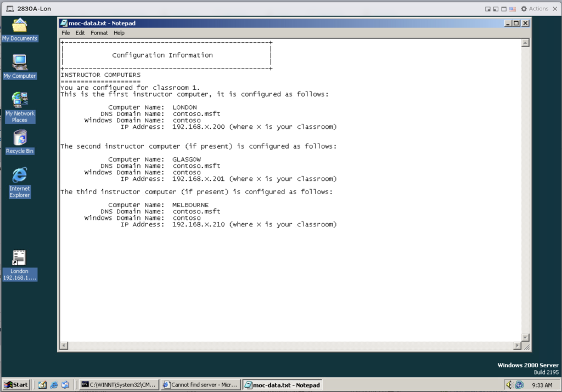Image resolution: width=562 pixels, height=392 pixels.
Task: Select the Recycle Bin icon
Action: (x=20, y=142)
